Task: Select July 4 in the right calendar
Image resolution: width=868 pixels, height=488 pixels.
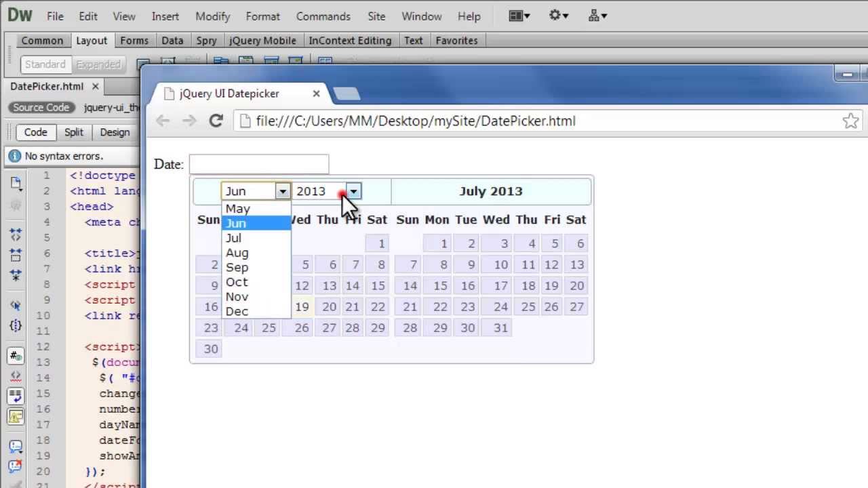Action: 526,243
